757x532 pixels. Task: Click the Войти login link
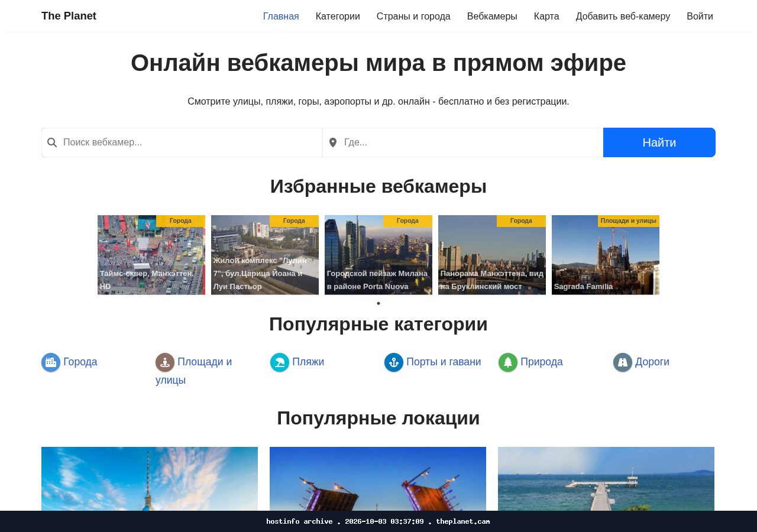pos(700,17)
